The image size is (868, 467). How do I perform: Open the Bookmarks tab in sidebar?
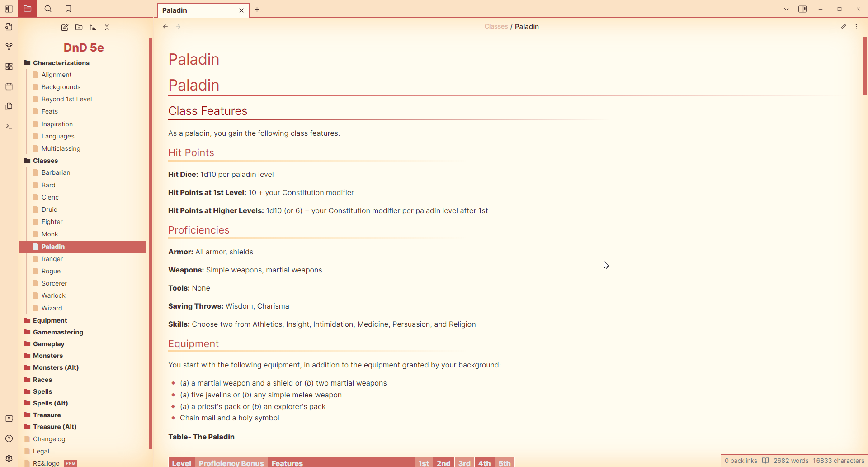click(68, 9)
